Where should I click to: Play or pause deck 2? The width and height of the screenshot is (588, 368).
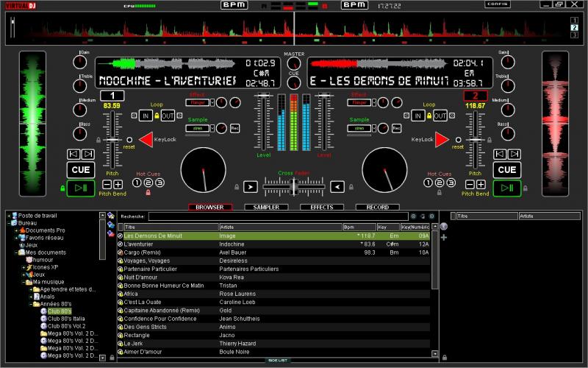click(506, 188)
